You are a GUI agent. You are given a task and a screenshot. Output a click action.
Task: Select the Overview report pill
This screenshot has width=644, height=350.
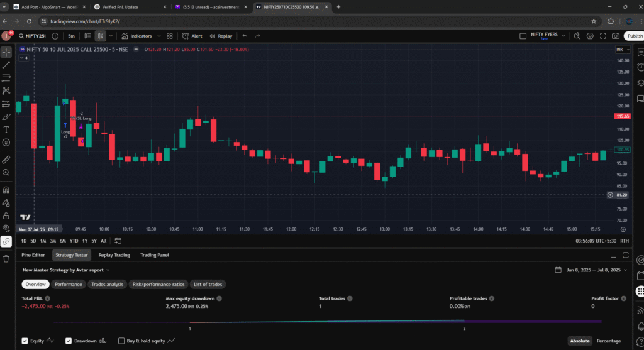[35, 285]
